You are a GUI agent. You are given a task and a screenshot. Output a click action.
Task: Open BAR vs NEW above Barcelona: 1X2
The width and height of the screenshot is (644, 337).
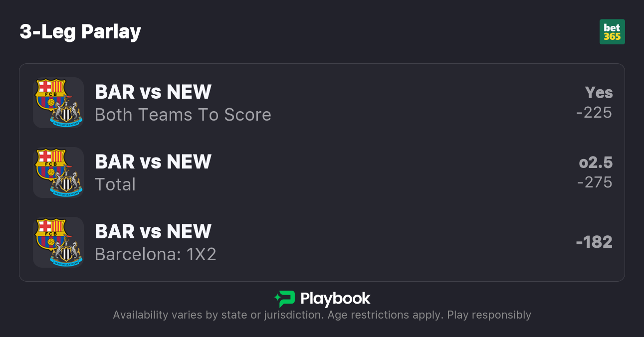(x=153, y=232)
